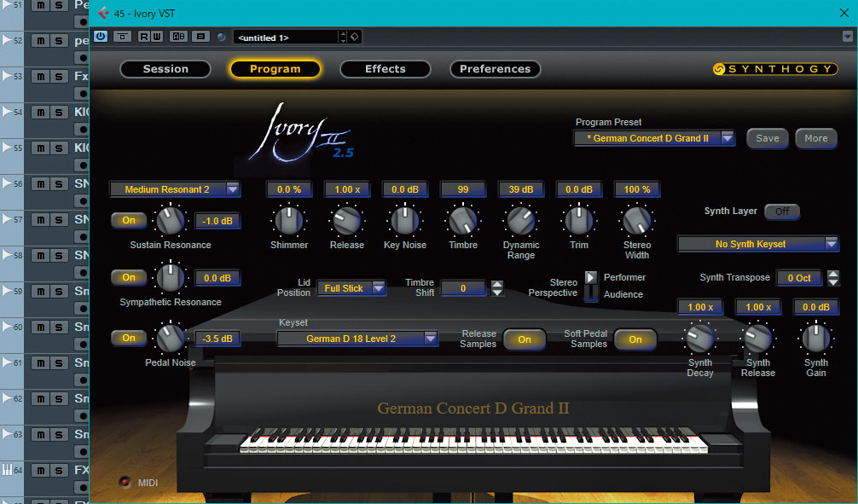Click the Timbre knob
The image size is (858, 504).
(463, 220)
